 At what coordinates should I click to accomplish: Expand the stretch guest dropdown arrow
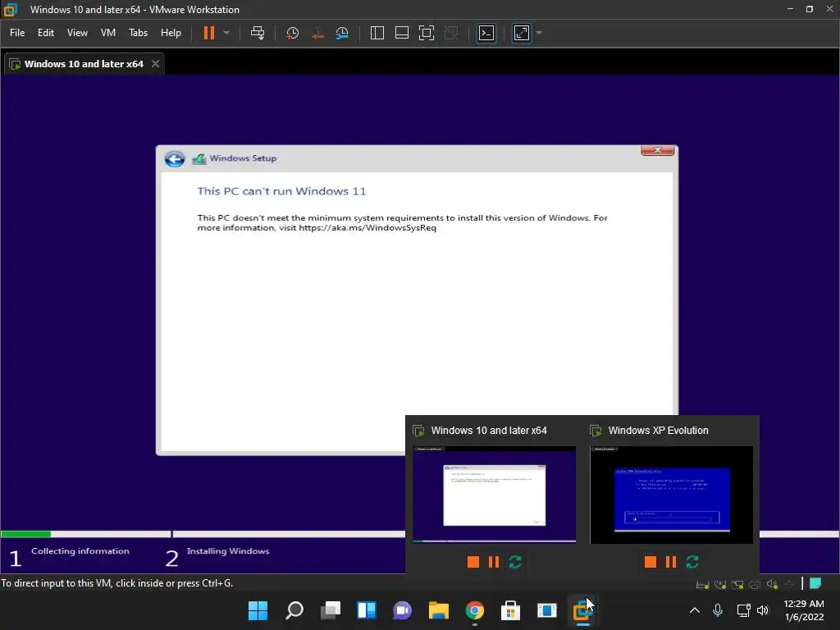[x=539, y=33]
